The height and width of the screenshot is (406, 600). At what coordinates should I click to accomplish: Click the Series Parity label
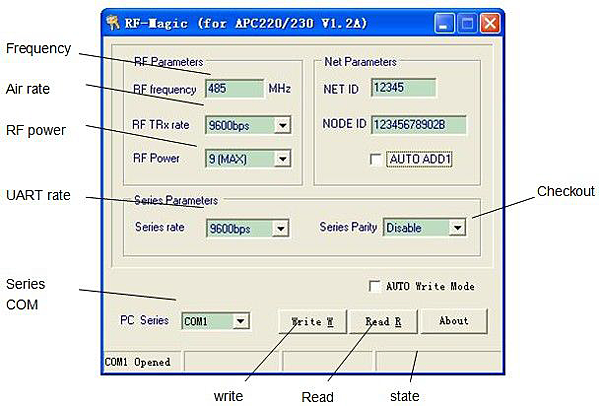(348, 227)
